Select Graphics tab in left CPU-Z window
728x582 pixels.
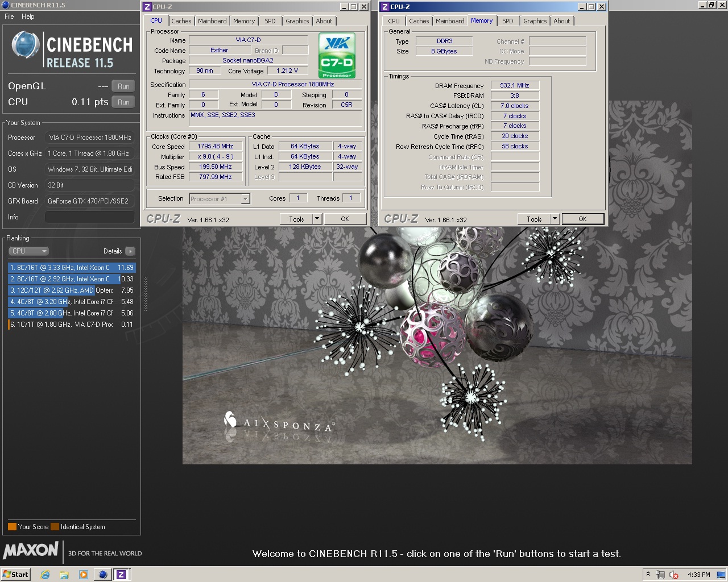(297, 21)
